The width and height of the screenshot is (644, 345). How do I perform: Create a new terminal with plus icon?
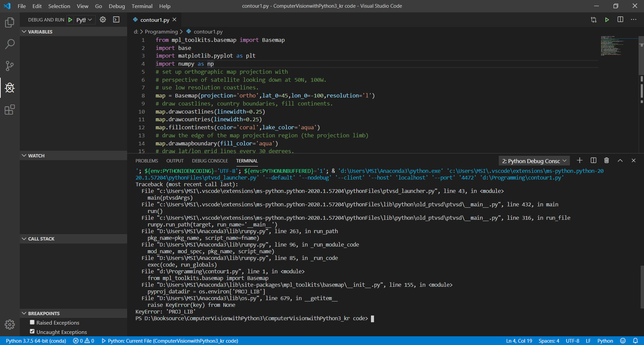coord(580,160)
